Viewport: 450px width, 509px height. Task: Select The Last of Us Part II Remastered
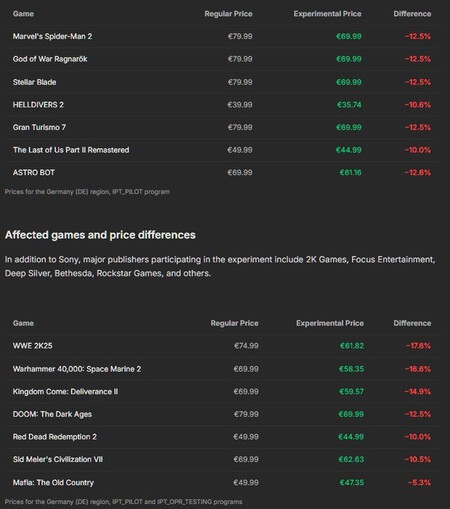(71, 150)
